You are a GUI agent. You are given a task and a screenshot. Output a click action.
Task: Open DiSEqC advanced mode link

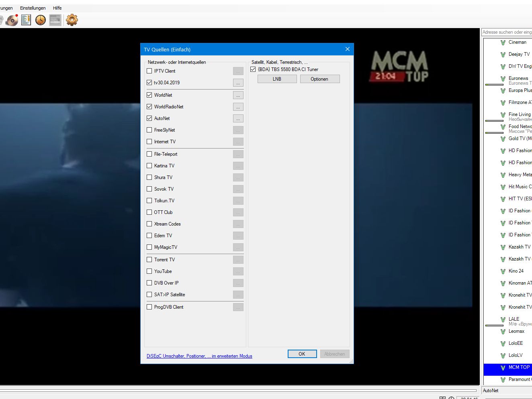click(199, 356)
